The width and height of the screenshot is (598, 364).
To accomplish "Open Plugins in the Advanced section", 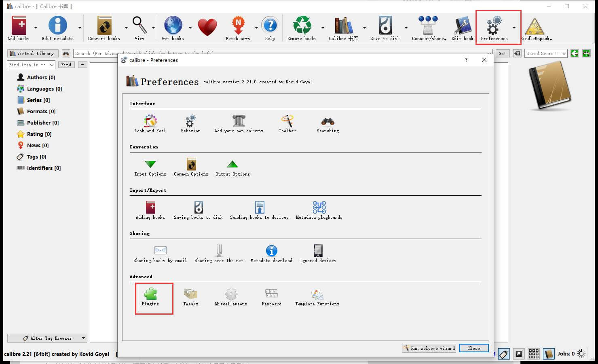I will [150, 297].
